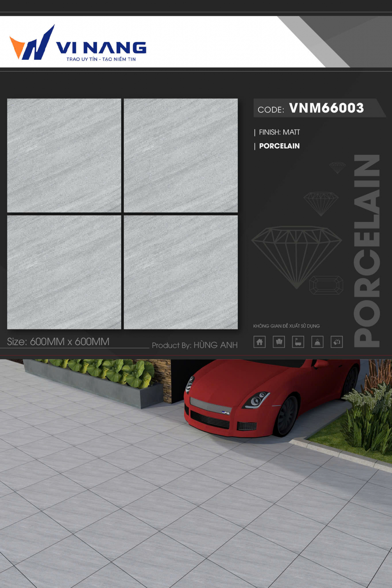
Task: Select the product code VNM66003
Action: 326,108
